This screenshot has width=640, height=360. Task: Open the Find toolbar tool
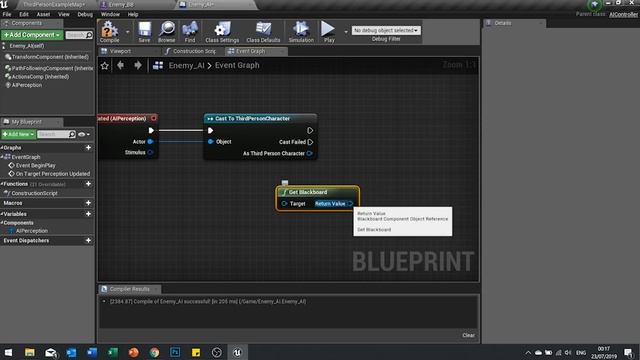pos(190,32)
